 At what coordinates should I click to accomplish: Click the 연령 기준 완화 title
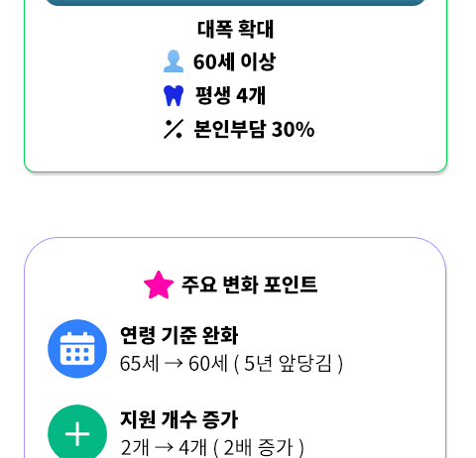(178, 335)
